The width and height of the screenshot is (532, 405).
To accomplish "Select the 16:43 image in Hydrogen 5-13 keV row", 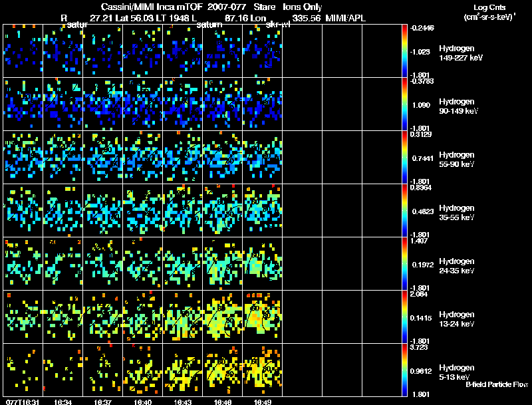I will pos(182,370).
